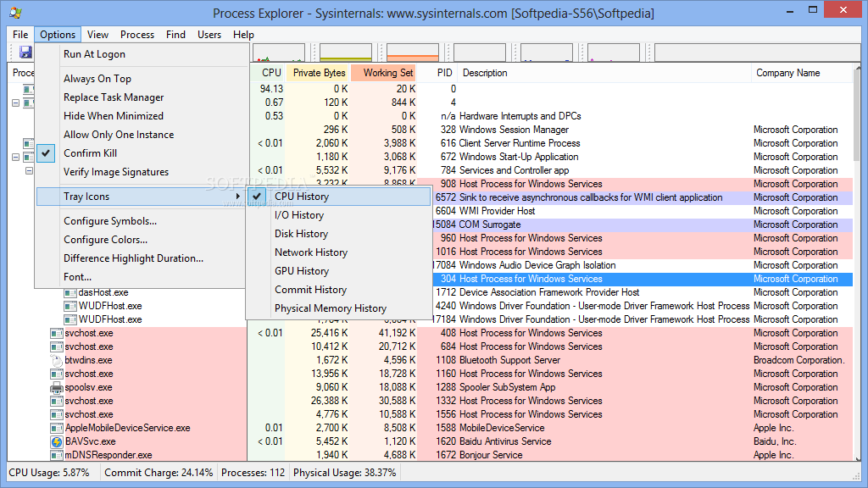
Task: Click the vertical scrollbar up arrow
Action: pyautogui.click(x=858, y=69)
